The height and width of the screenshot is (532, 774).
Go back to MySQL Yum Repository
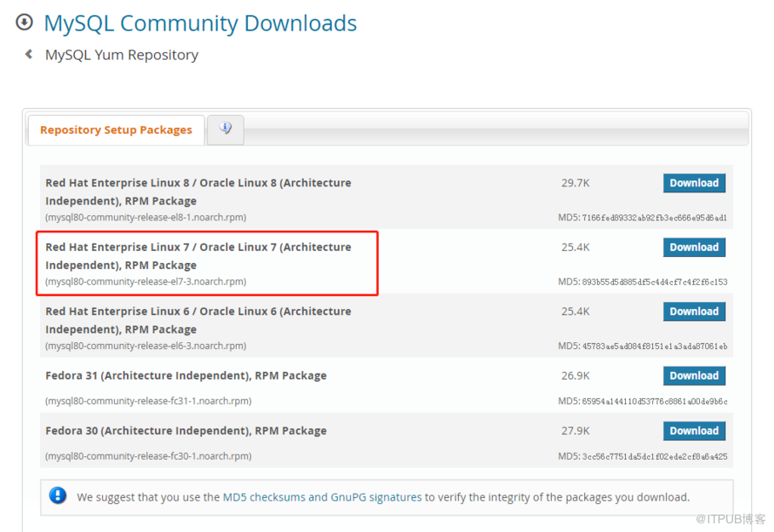point(122,55)
